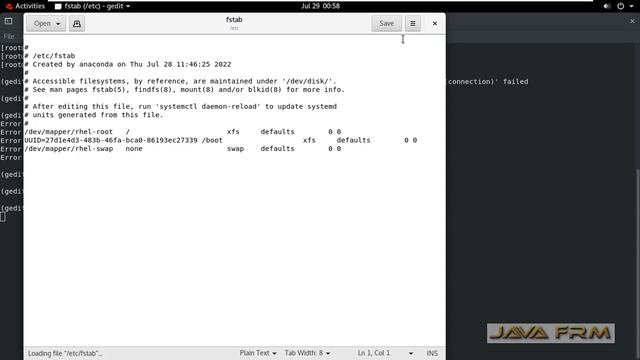Image resolution: width=640 pixels, height=360 pixels.
Task: Open the Open file dropdown
Action: click(x=46, y=24)
